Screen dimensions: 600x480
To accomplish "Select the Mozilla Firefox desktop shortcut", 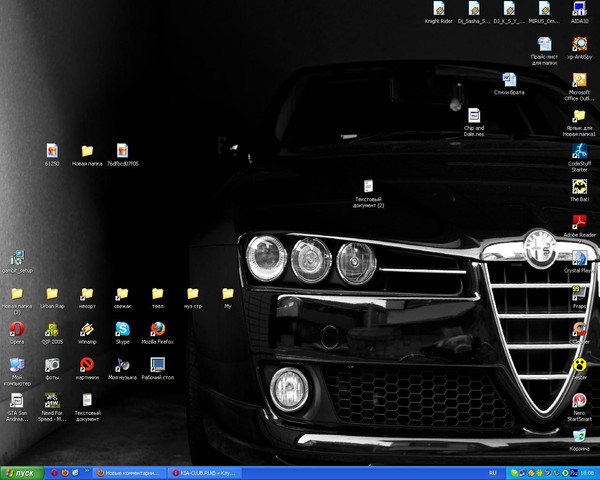I will click(158, 329).
